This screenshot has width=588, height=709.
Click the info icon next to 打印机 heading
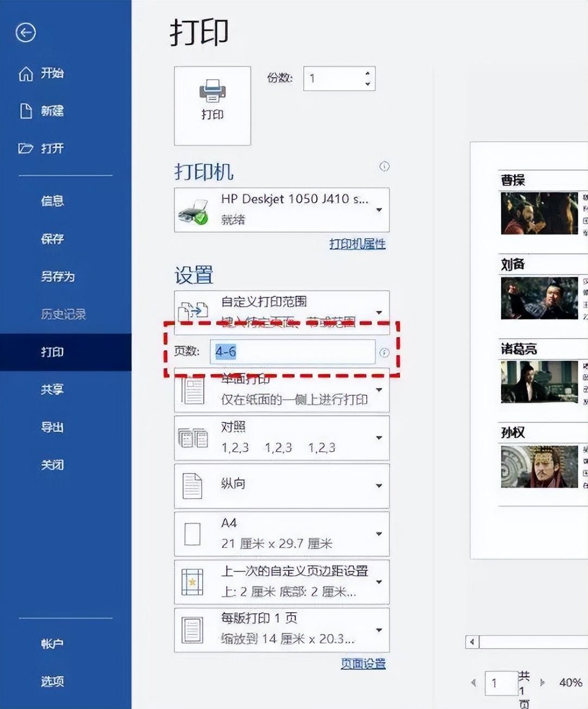[x=384, y=166]
